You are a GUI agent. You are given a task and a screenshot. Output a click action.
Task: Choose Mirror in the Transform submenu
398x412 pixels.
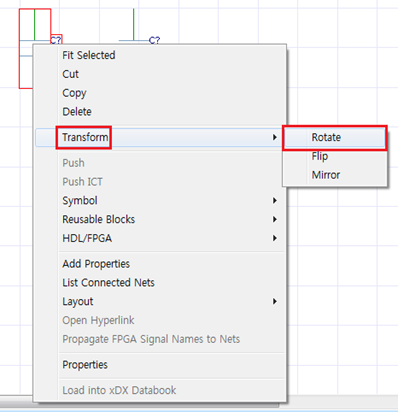pos(335,175)
